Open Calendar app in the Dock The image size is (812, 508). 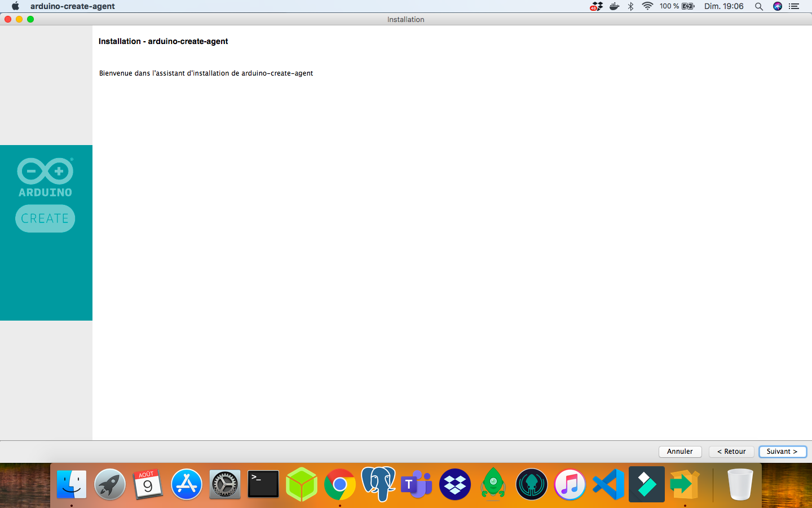[148, 484]
